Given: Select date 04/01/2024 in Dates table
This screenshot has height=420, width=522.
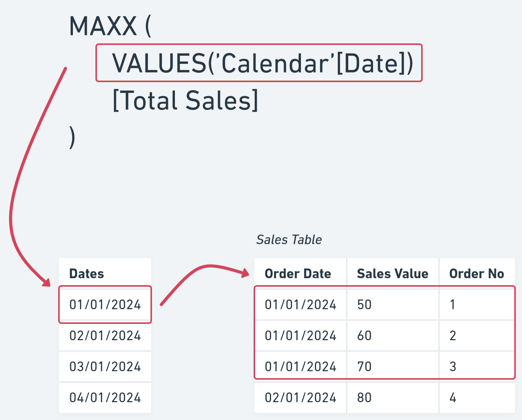Looking at the screenshot, I should pos(105,398).
